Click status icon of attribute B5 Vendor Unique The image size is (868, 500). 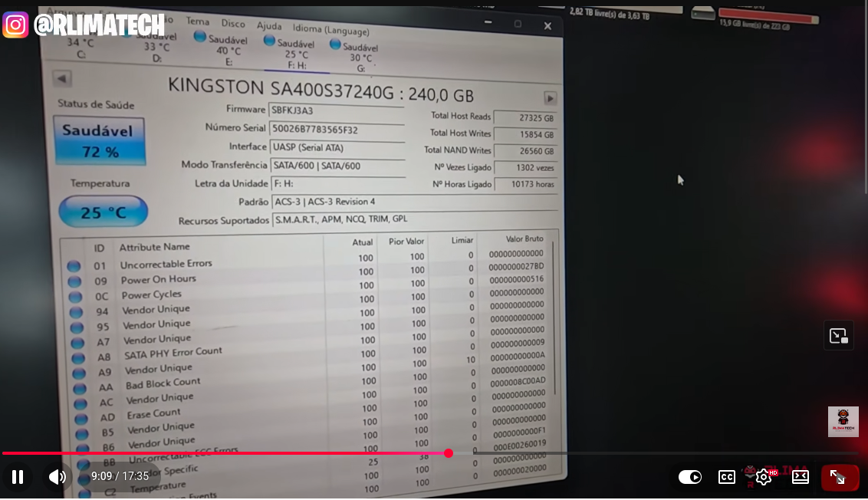click(82, 434)
